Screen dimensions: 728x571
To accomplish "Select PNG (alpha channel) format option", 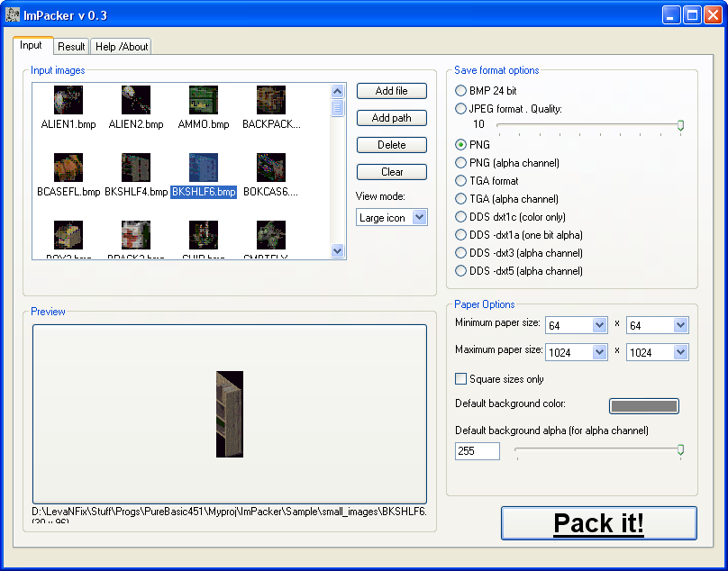I will [461, 163].
